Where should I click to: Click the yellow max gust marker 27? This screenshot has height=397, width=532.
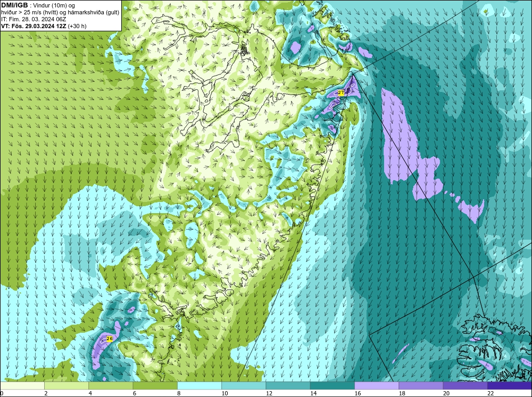click(x=341, y=92)
